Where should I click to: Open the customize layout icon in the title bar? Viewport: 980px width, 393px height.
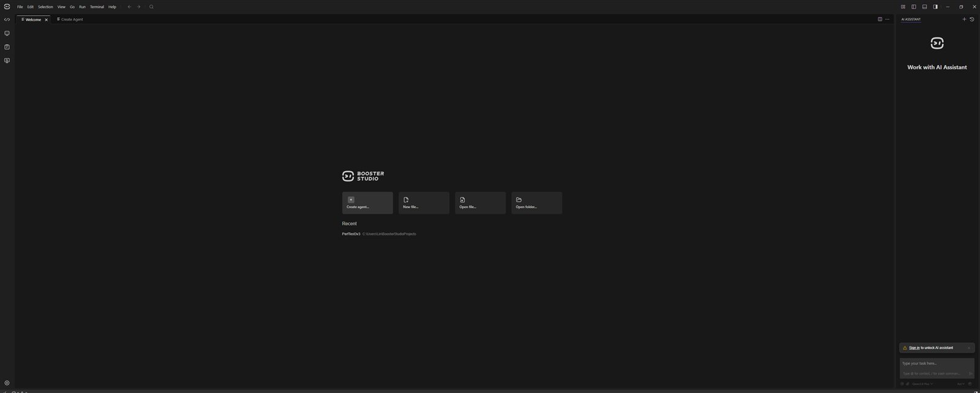point(903,7)
